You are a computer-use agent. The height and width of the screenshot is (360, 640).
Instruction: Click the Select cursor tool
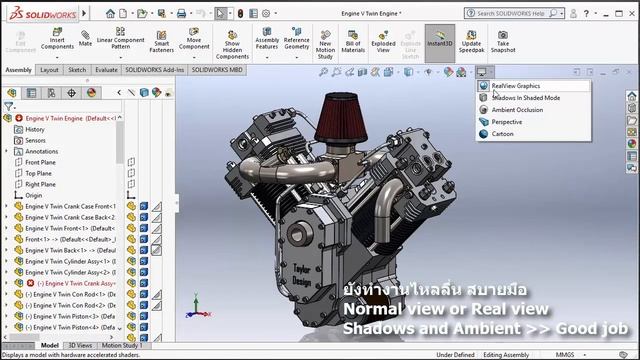[220, 13]
